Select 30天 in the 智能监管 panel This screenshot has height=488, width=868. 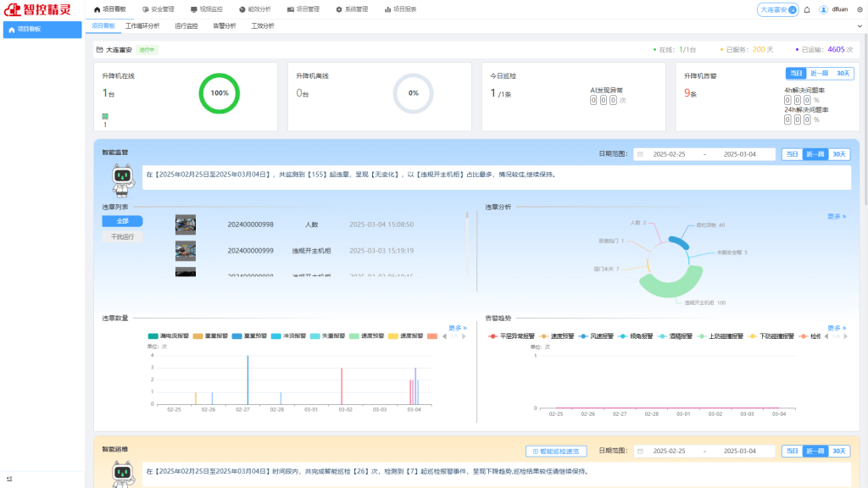coord(838,154)
